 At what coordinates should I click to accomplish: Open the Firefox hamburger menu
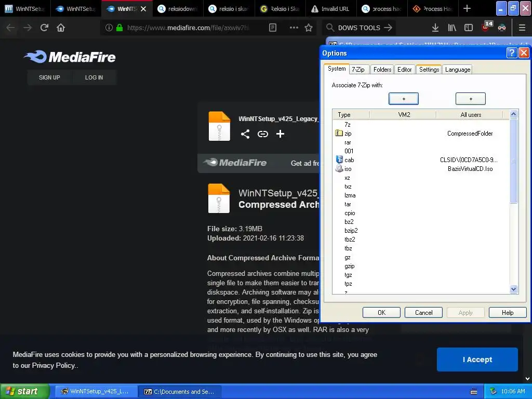coord(522,28)
